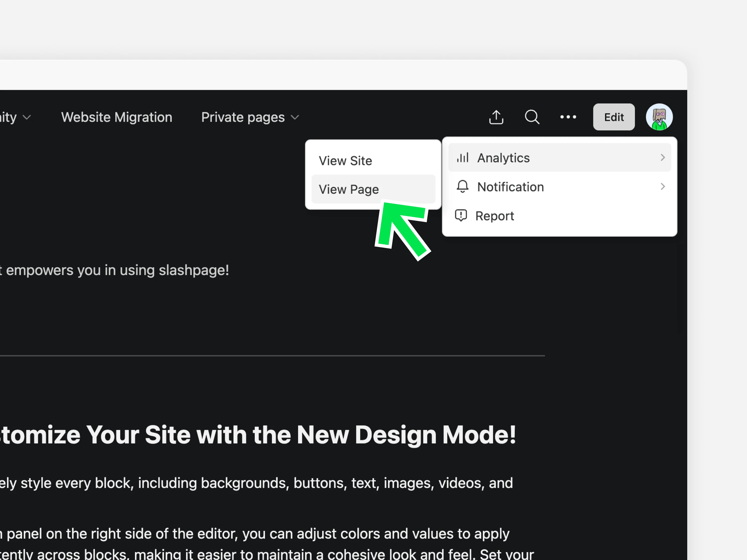Open the user avatar profile menu
The width and height of the screenshot is (747, 560).
(x=659, y=117)
